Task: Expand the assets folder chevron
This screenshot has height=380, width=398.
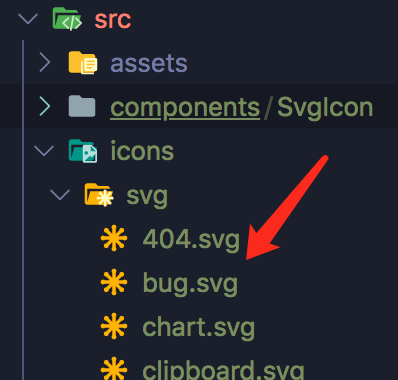Action: coord(45,62)
